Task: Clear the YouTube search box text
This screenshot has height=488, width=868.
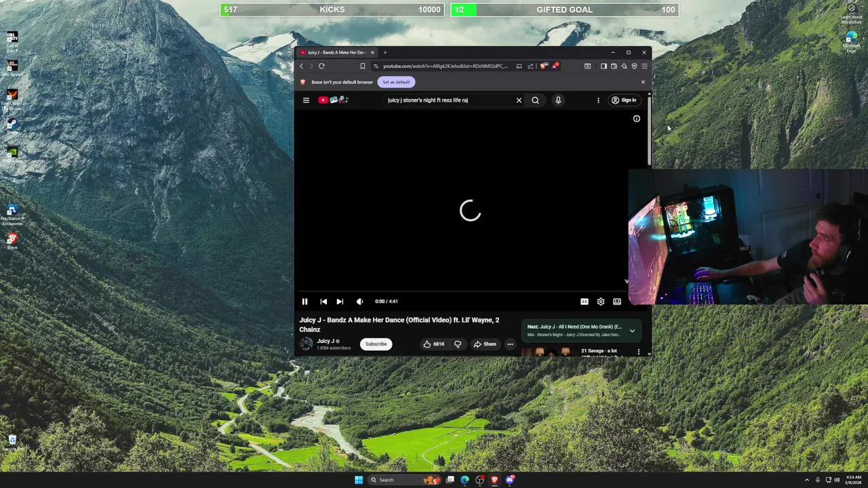Action: [519, 100]
